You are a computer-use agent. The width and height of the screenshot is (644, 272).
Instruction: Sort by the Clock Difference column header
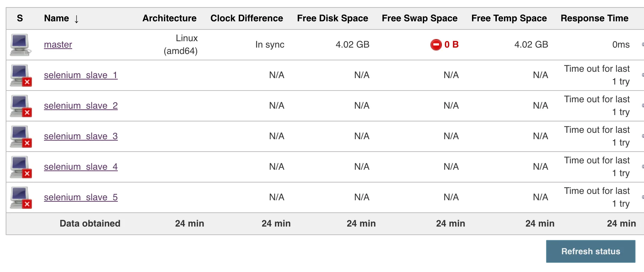click(x=246, y=18)
